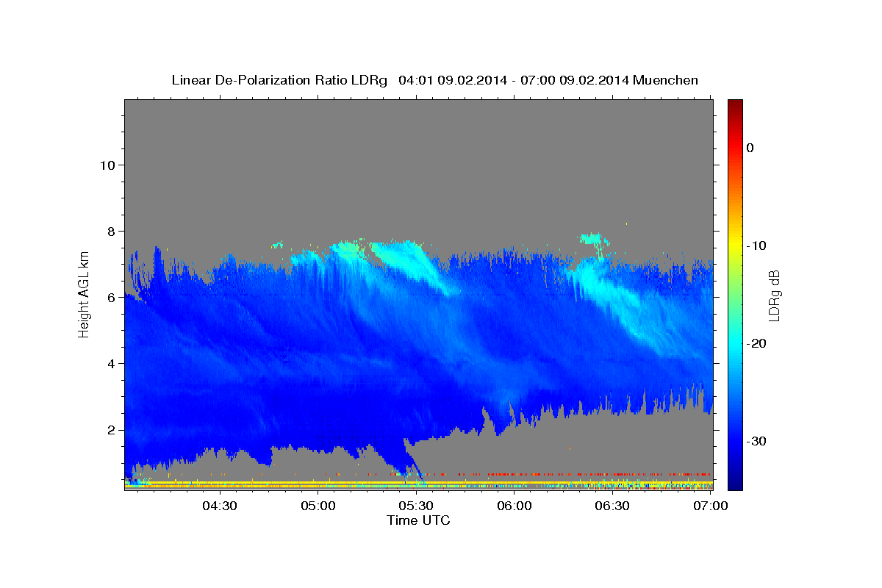The height and width of the screenshot is (588, 882).
Task: Click the 'Muenchen' location label in title
Action: [x=666, y=80]
